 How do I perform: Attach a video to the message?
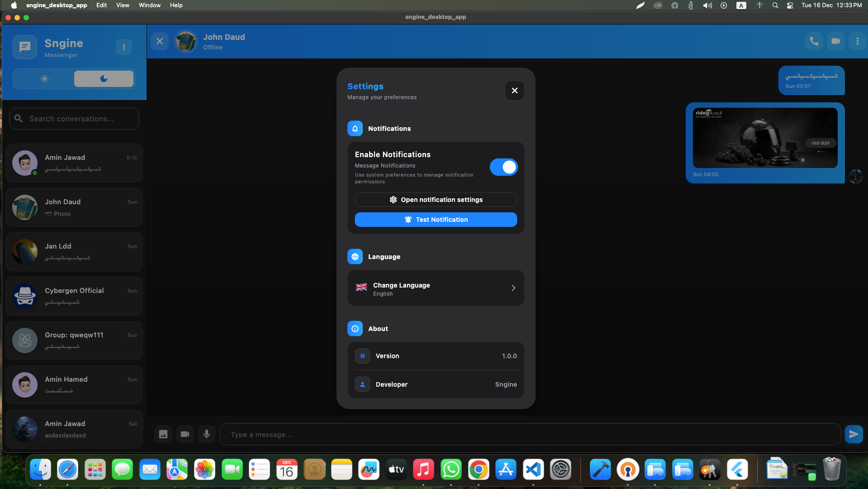(185, 434)
